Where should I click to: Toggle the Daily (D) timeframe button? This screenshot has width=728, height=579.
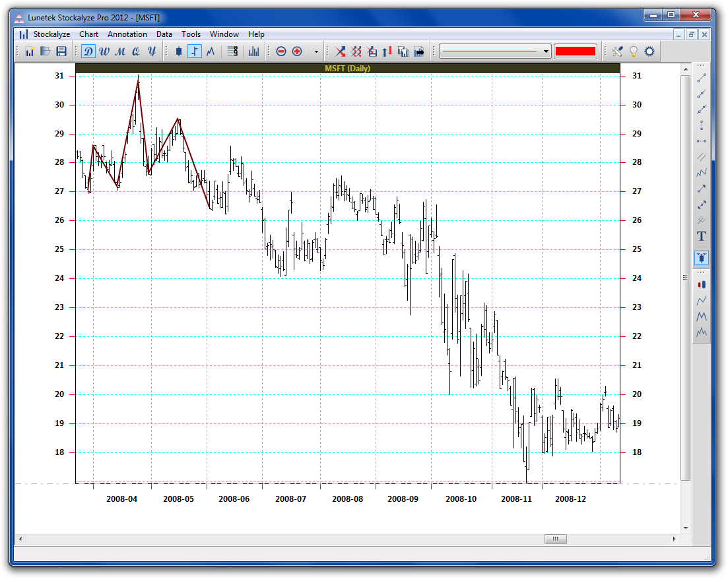[x=88, y=51]
